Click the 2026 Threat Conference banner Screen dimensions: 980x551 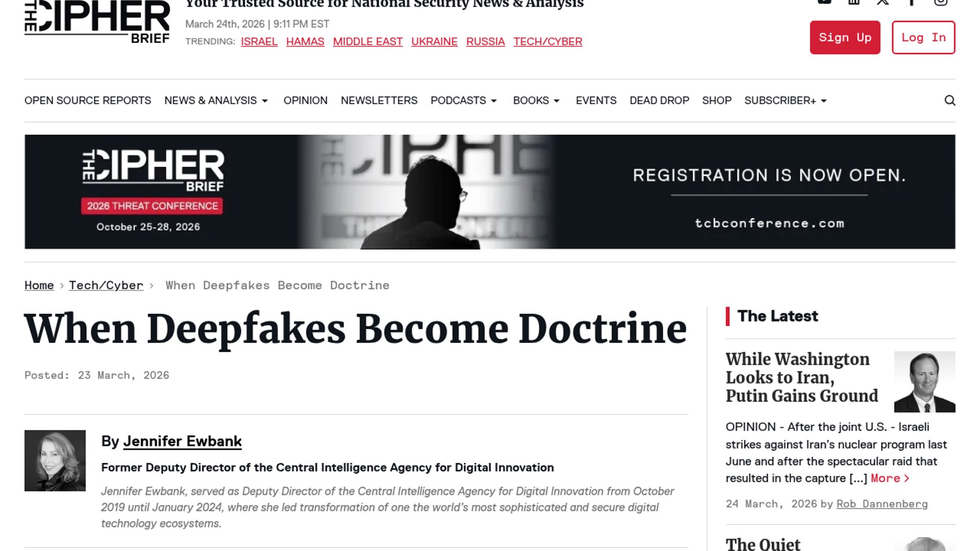point(490,192)
